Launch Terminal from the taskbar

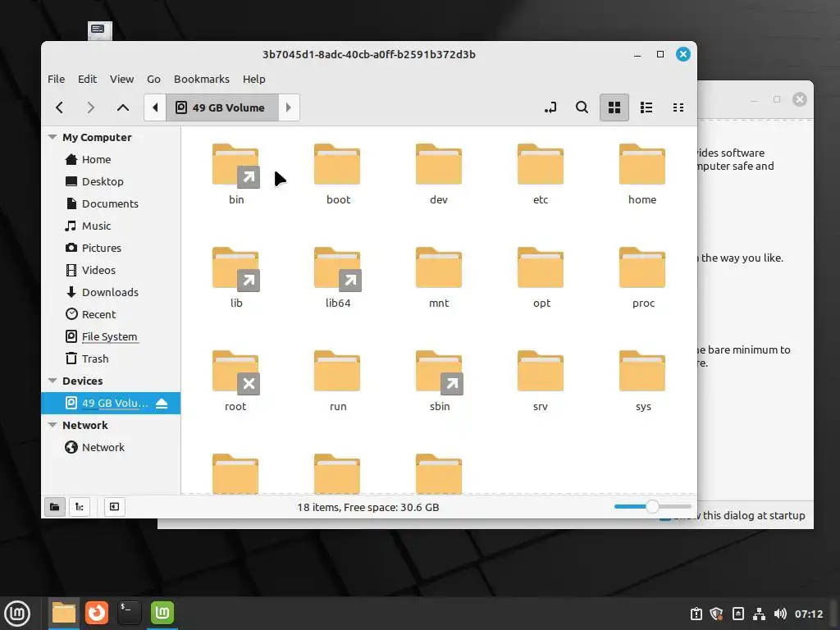pos(129,614)
